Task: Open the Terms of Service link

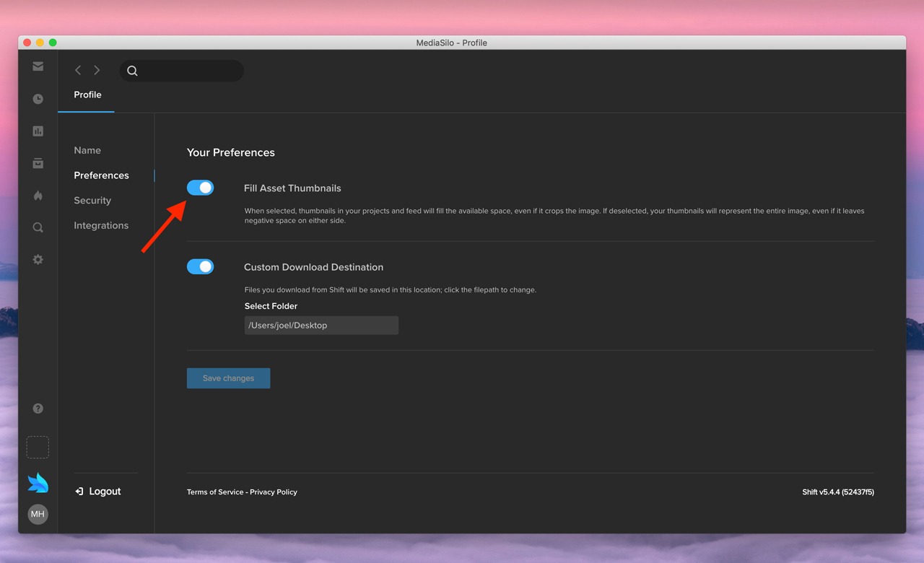Action: (x=215, y=492)
